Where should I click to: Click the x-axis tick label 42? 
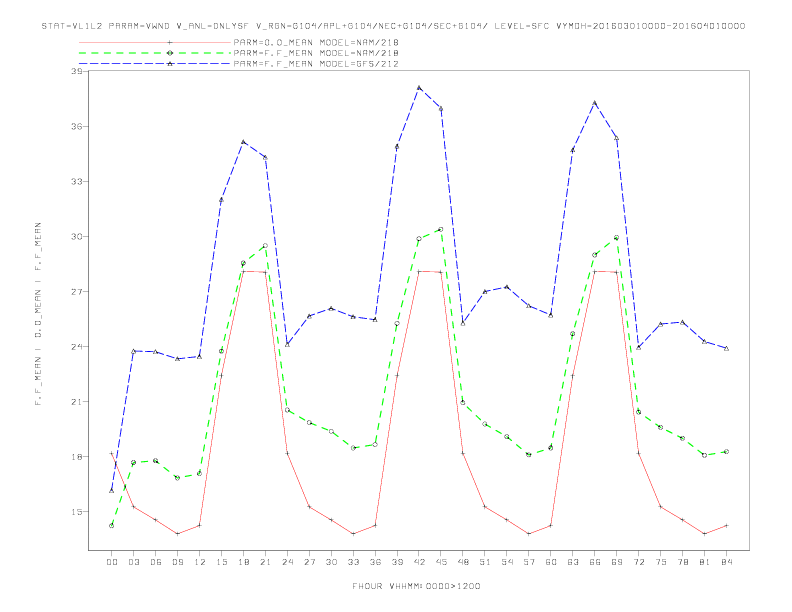pyautogui.click(x=419, y=562)
